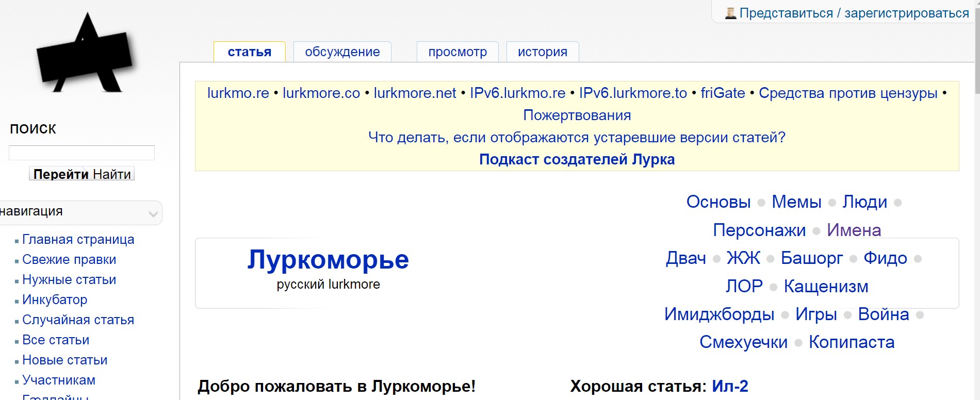Click the Представиться / зарегистрироваться link
This screenshot has width=980, height=400.
854,13
